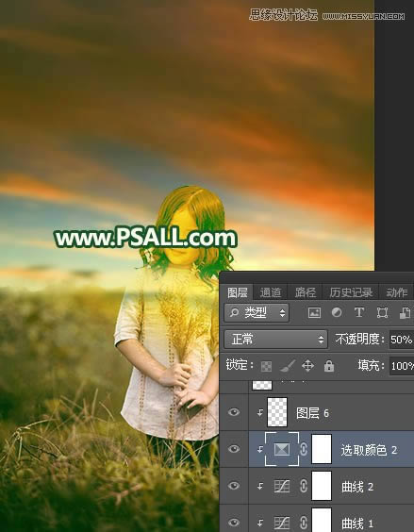The width and height of the screenshot is (414, 532).
Task: Filter layers by pixel image icon
Action: click(314, 312)
